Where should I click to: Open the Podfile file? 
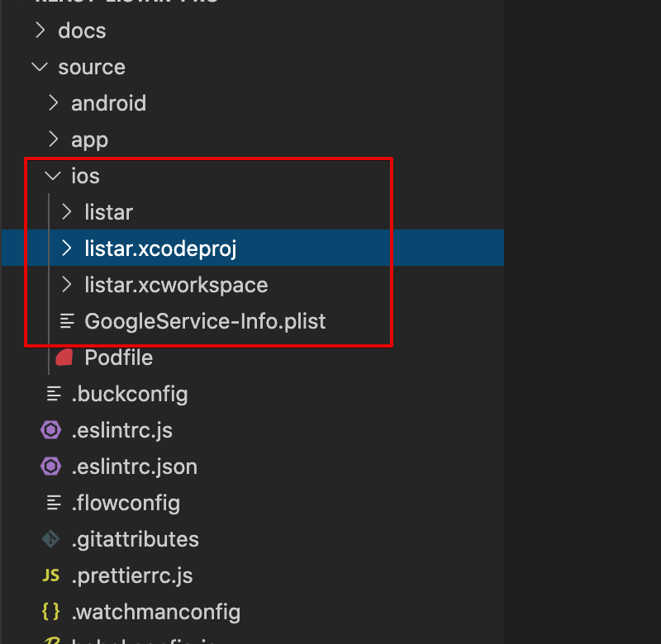coord(118,358)
